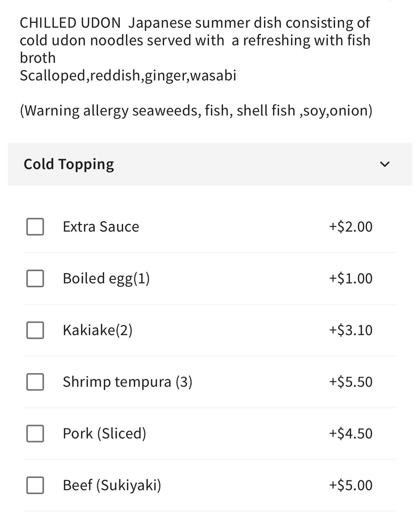Click the +$5.50 shrimp tempura price

351,382
